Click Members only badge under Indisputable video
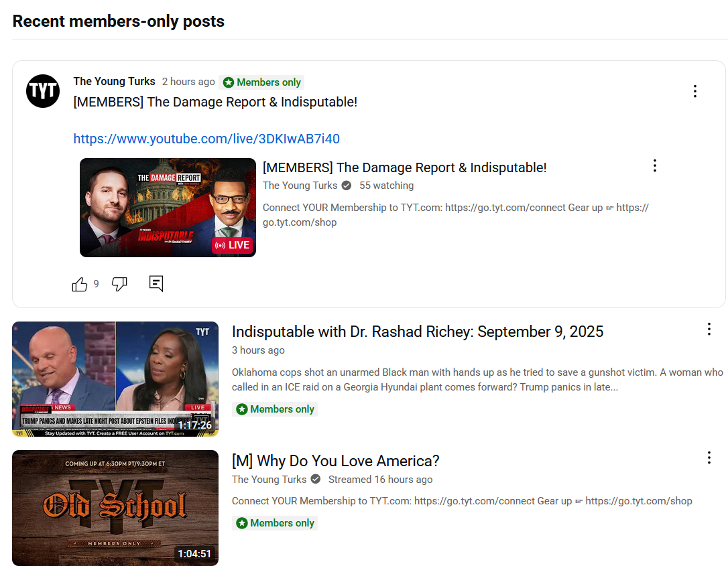 coord(275,409)
